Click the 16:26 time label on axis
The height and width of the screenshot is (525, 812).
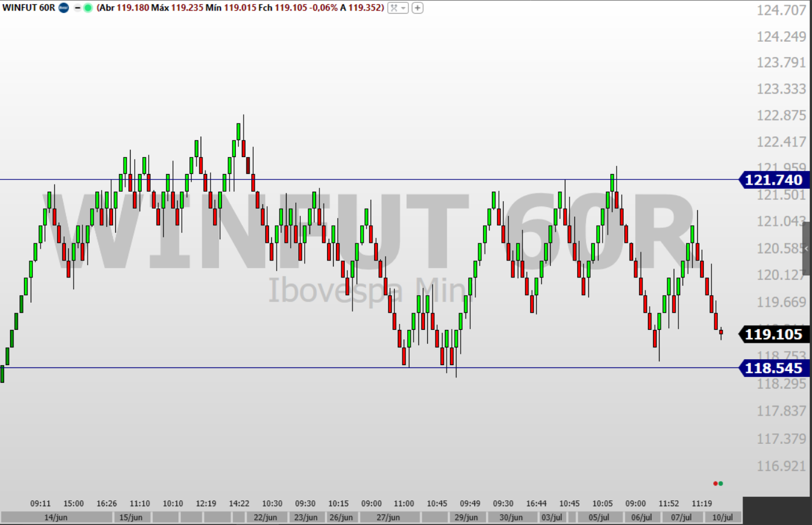[x=107, y=504]
